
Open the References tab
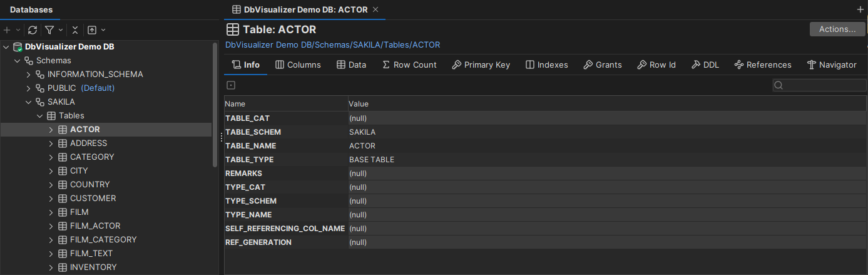coord(763,65)
